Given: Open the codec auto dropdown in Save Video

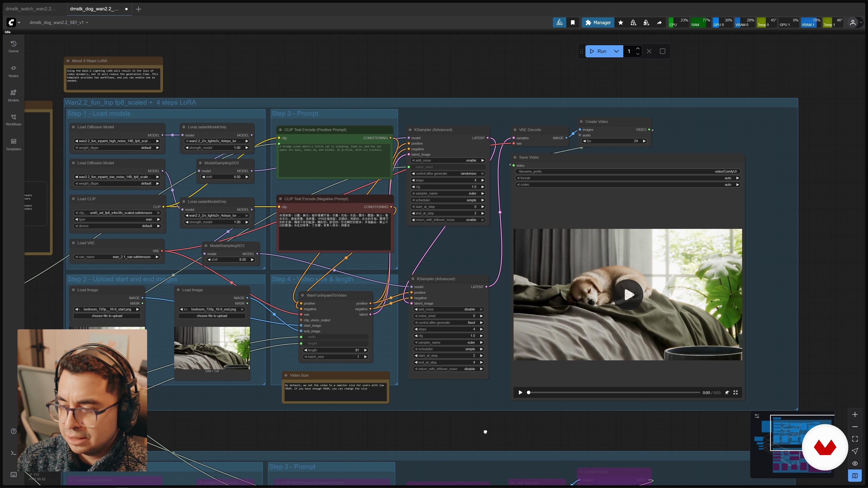Looking at the screenshot, I should pos(628,185).
